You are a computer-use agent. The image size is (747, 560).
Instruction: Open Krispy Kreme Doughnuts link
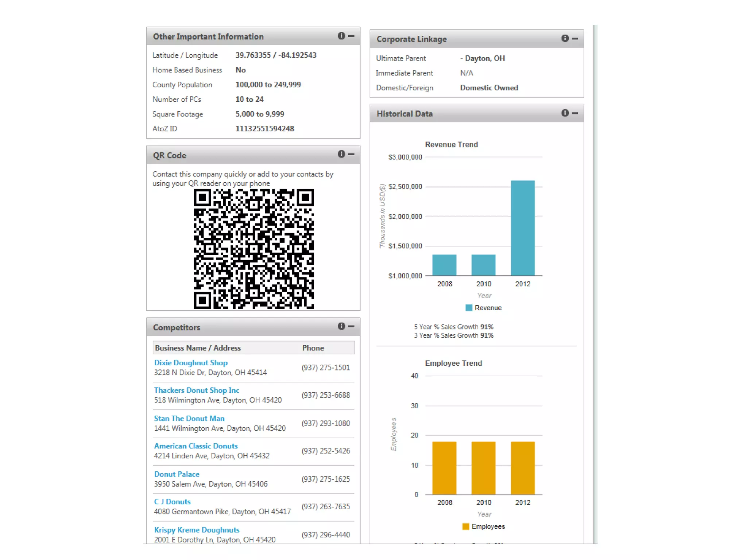197,530
